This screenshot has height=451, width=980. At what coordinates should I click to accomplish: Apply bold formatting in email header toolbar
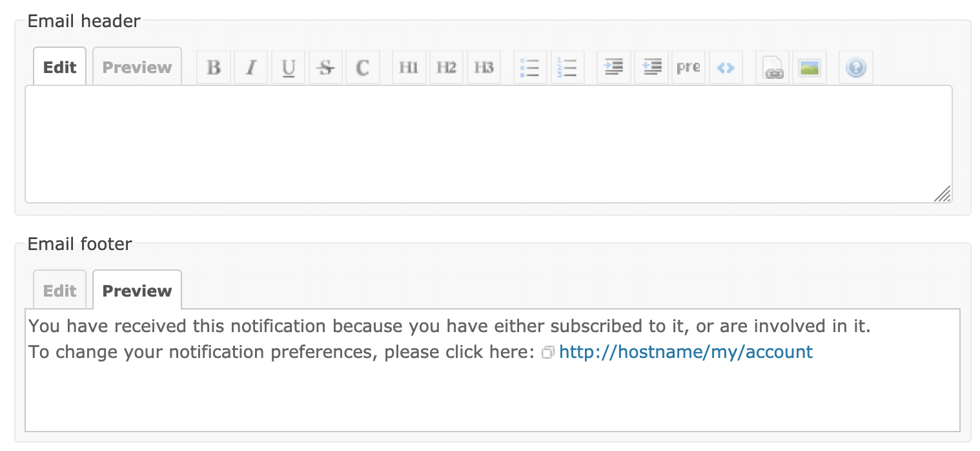214,67
